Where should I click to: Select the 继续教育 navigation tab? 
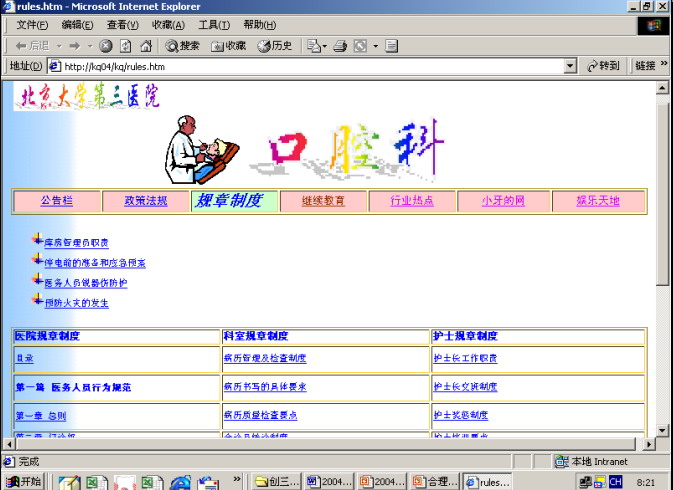coord(323,201)
